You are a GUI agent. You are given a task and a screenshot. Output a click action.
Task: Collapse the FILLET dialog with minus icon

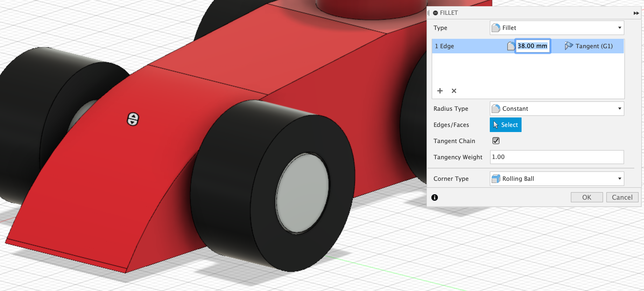(435, 13)
